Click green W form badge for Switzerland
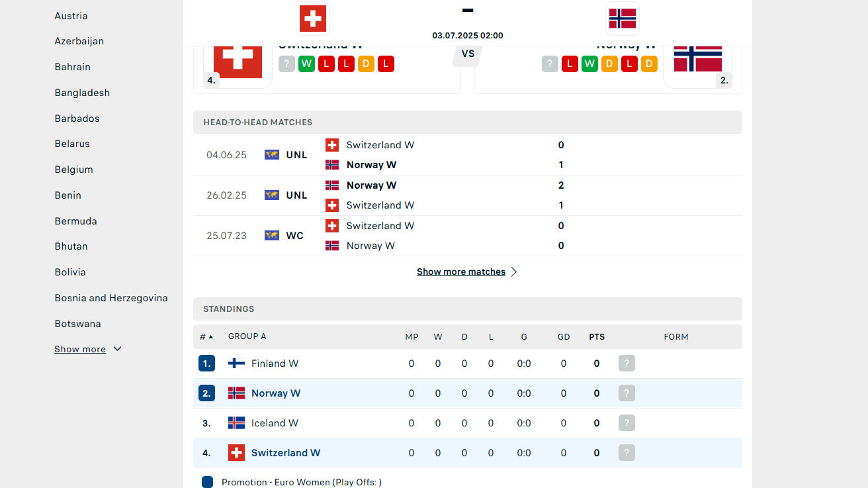The image size is (868, 488). click(306, 64)
